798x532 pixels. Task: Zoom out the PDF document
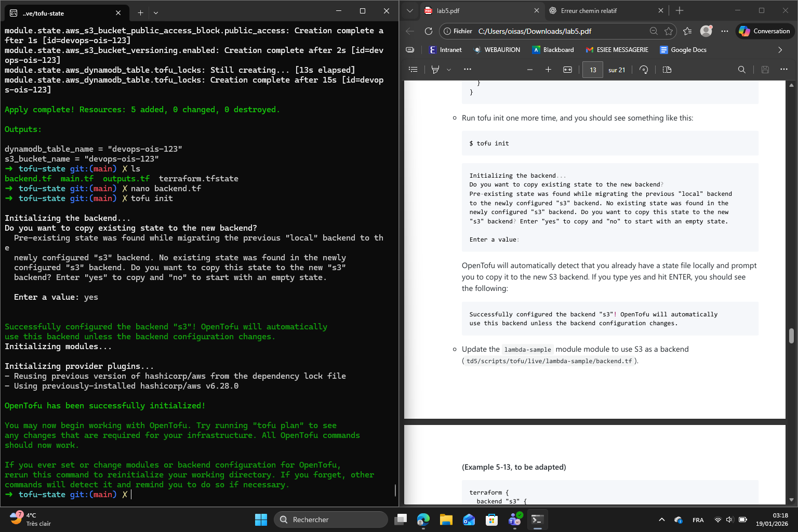[529, 70]
